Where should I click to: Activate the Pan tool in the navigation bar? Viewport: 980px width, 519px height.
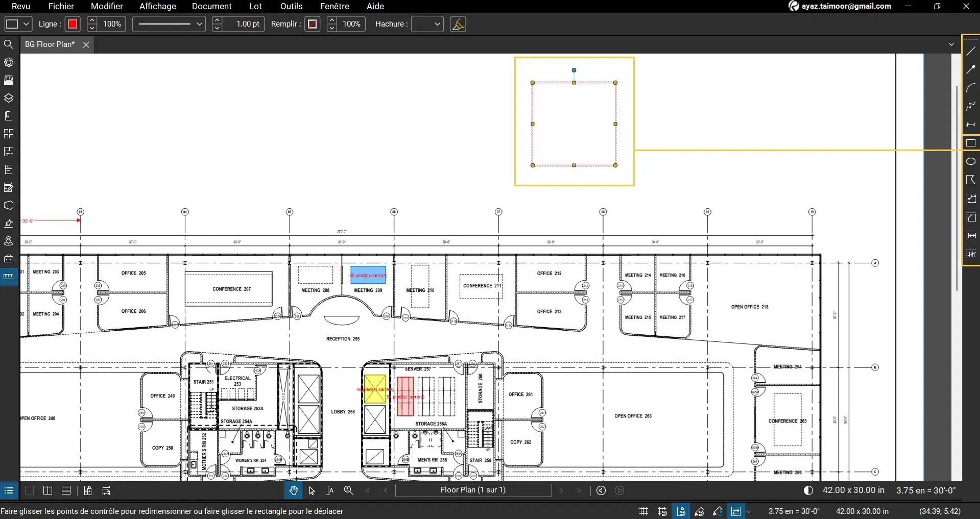click(293, 490)
